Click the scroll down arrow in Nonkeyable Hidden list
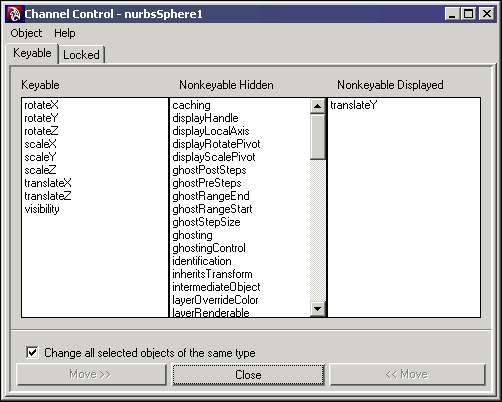Image resolution: width=502 pixels, height=402 pixels. click(x=317, y=309)
